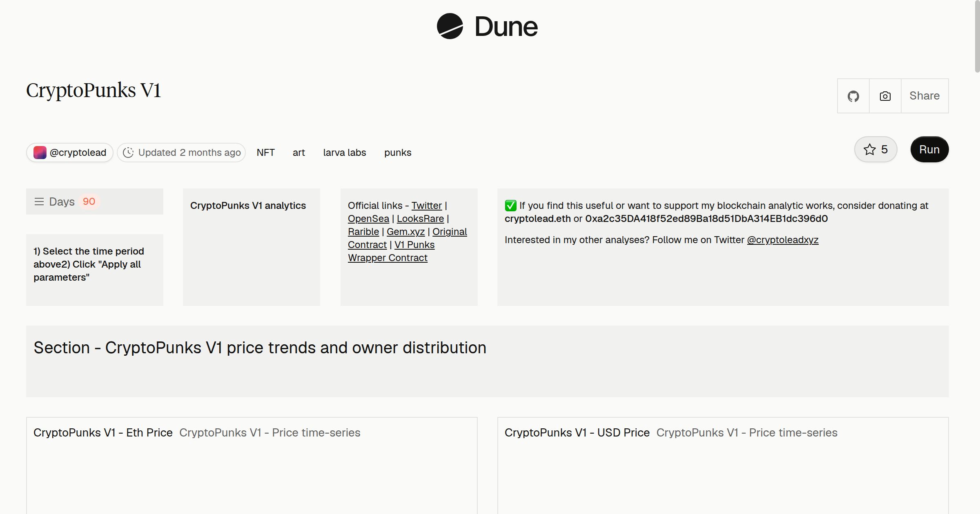Click the Days parameter list icon
The width and height of the screenshot is (980, 514).
click(39, 202)
